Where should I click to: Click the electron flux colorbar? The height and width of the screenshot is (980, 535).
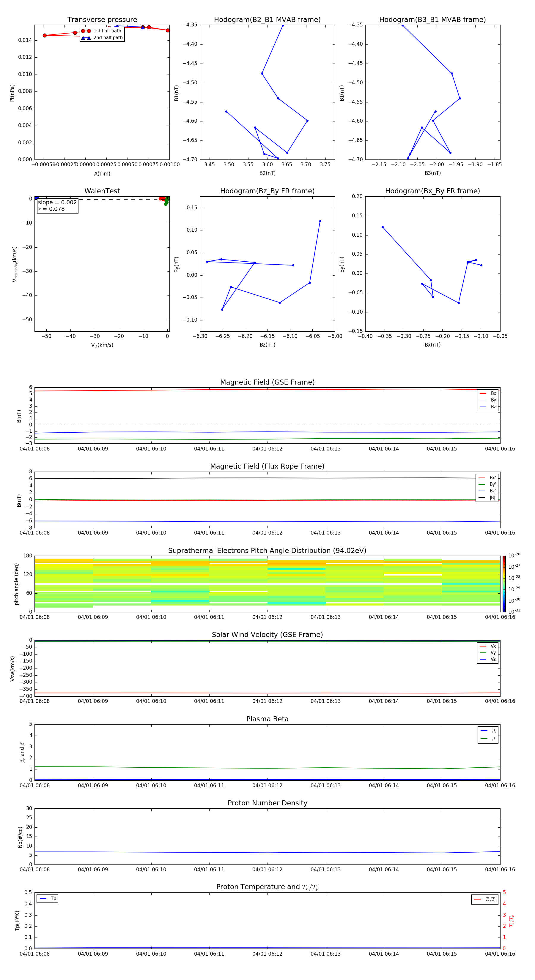pyautogui.click(x=504, y=584)
